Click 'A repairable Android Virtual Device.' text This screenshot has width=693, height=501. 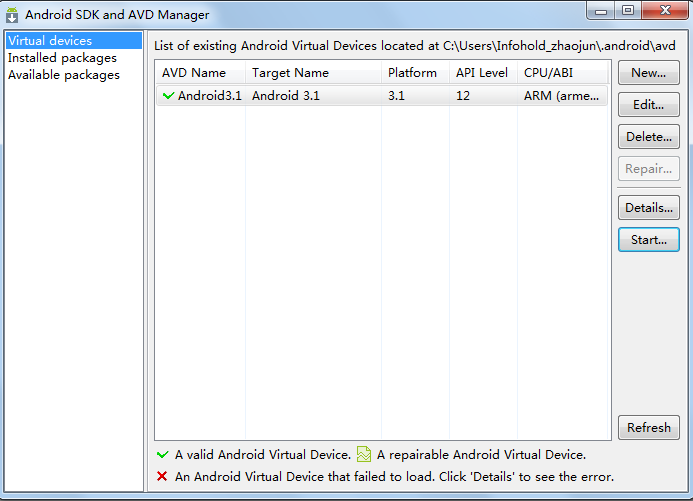(x=481, y=455)
